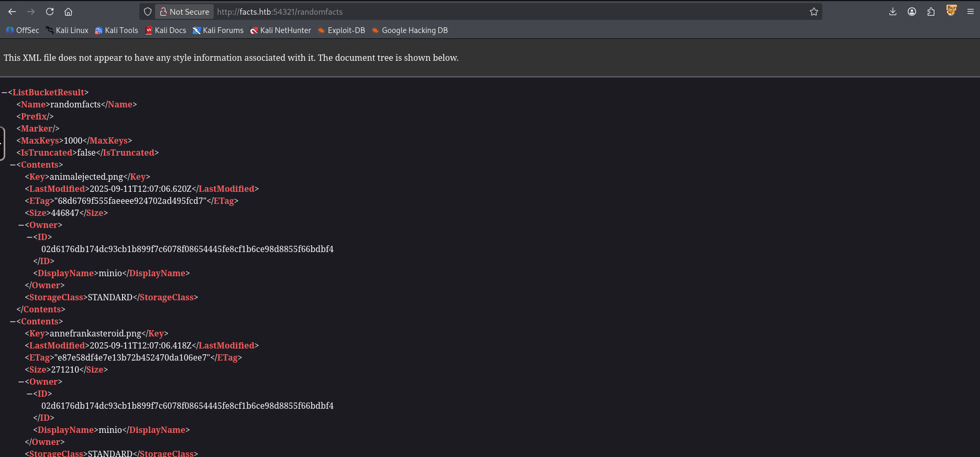980x457 pixels.
Task: Collapse the ID node under annefrankasteroid.png Owner
Action: tap(29, 394)
